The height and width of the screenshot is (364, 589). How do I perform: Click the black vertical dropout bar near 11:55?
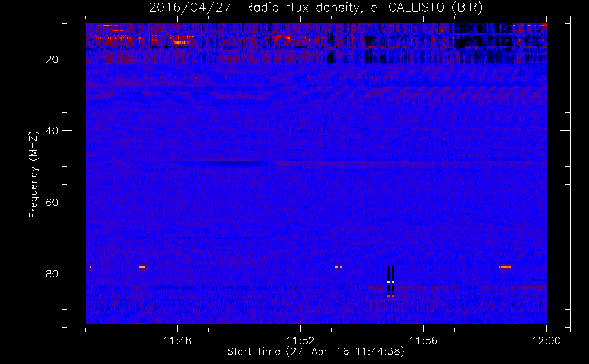tap(390, 281)
